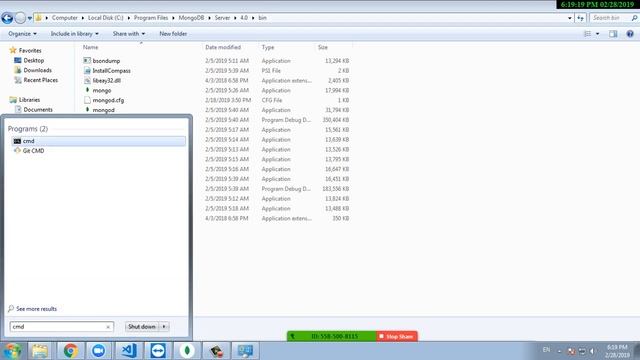Open the view options dropdown arrow
640x360 pixels.
click(598, 34)
